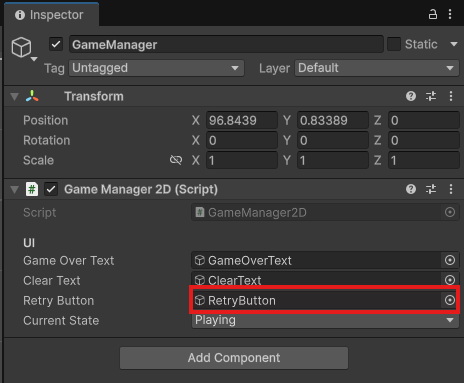Click the Position Z field
This screenshot has height=383, width=464.
[424, 120]
